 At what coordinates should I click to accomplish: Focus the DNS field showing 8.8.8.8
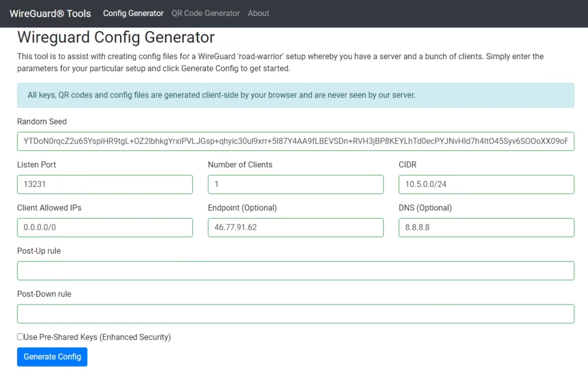pos(486,227)
